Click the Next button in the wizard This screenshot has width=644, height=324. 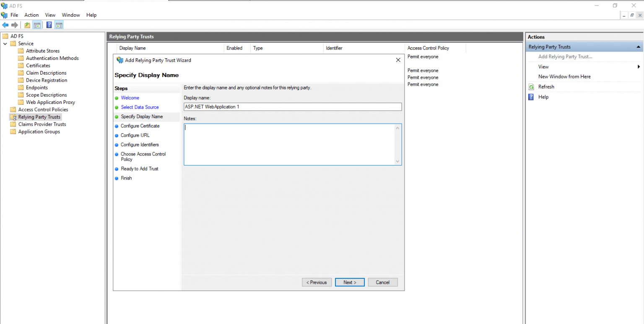click(350, 282)
